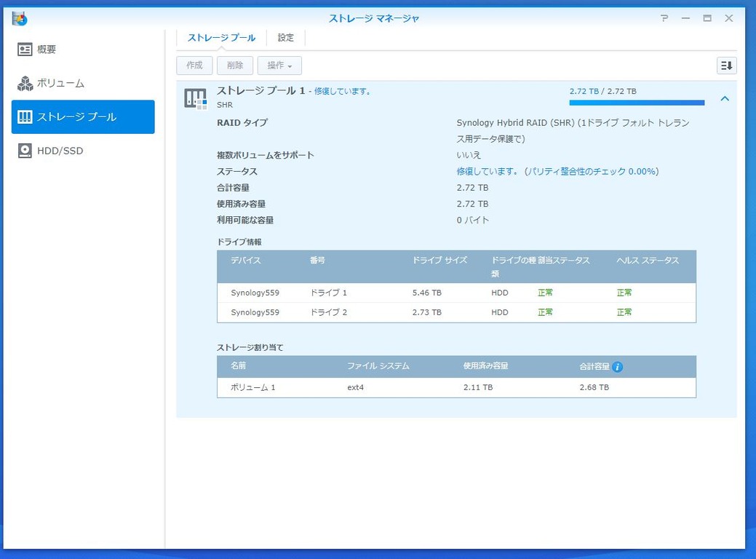
Task: Select ストレージ プール in the sidebar
Action: pos(83,116)
